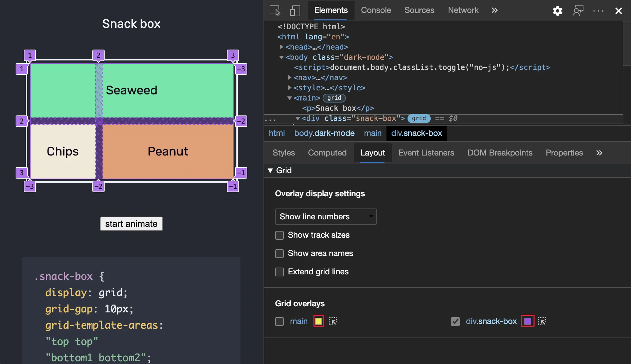The height and width of the screenshot is (364, 631).
Task: Open the customize DevTools three-dot menu
Action: click(598, 11)
